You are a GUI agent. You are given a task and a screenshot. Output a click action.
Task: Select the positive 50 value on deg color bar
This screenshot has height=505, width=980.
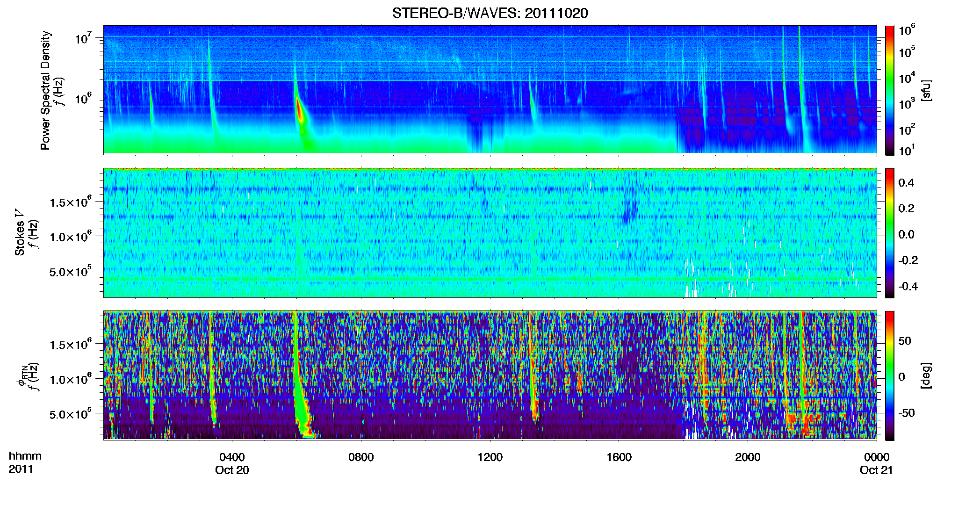[x=905, y=341]
